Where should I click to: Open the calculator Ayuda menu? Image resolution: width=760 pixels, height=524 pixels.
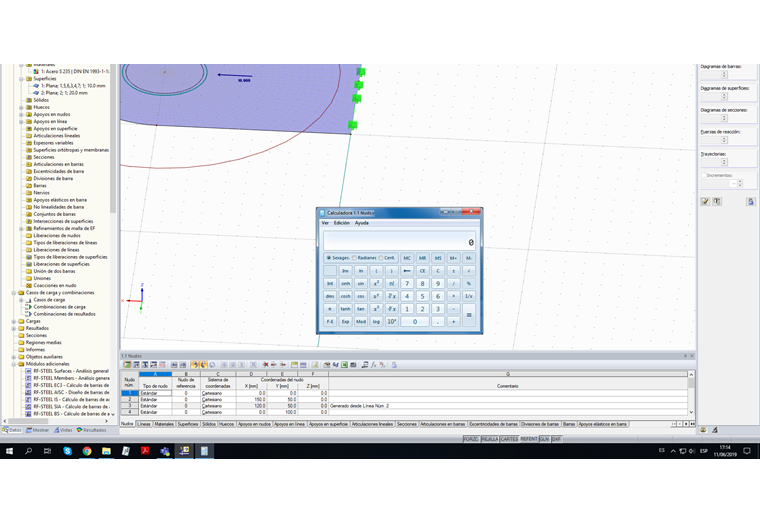362,223
